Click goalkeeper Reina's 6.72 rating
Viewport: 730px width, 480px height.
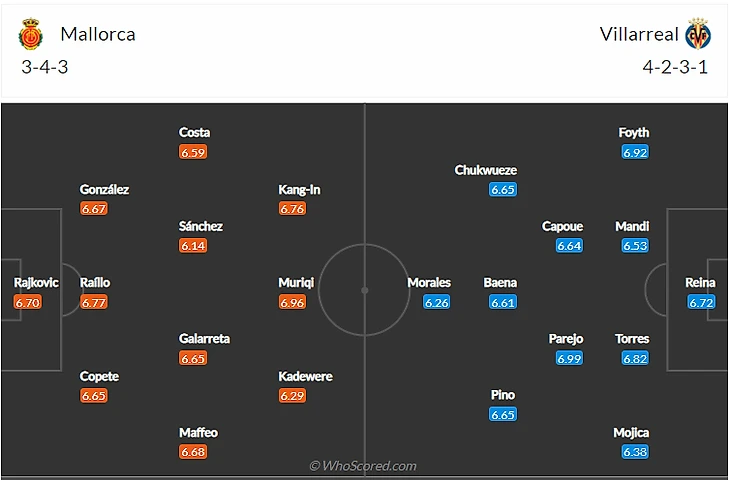[x=700, y=302]
